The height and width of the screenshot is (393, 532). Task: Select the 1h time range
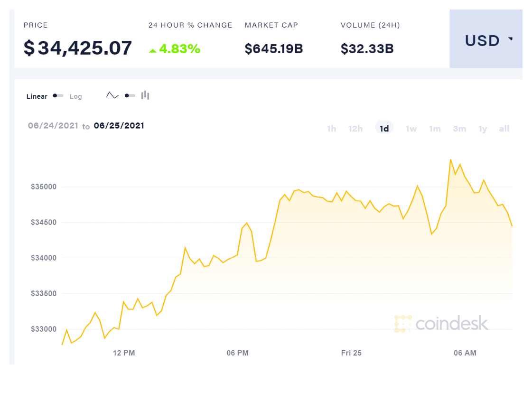331,129
